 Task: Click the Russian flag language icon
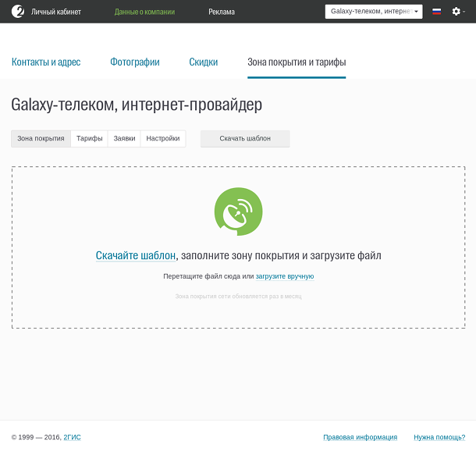click(x=436, y=12)
